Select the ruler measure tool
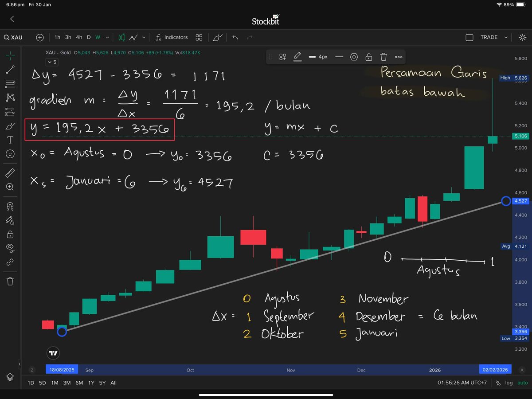This screenshot has height=399, width=532. 10,173
